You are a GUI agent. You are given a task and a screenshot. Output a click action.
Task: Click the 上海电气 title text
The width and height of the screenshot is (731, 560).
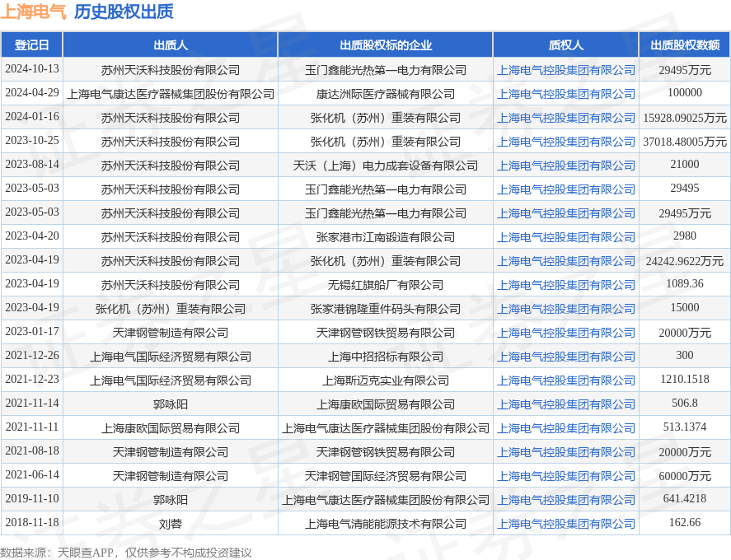34,12
